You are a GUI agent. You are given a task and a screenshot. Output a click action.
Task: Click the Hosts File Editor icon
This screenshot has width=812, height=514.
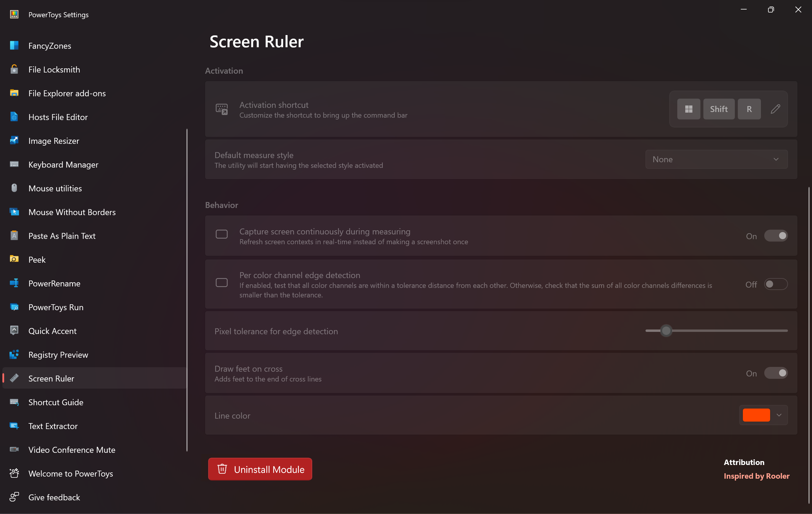[x=14, y=117]
